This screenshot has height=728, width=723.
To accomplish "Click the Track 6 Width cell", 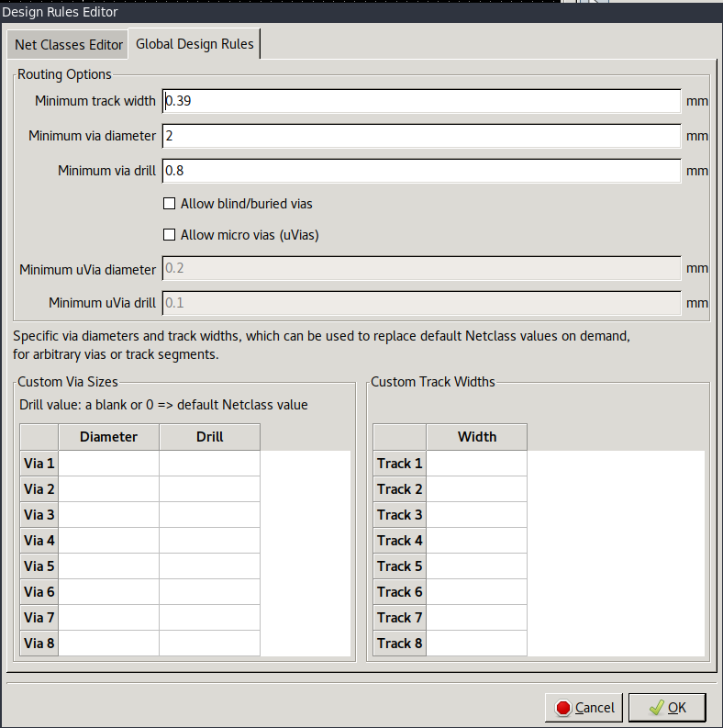I will (x=476, y=591).
